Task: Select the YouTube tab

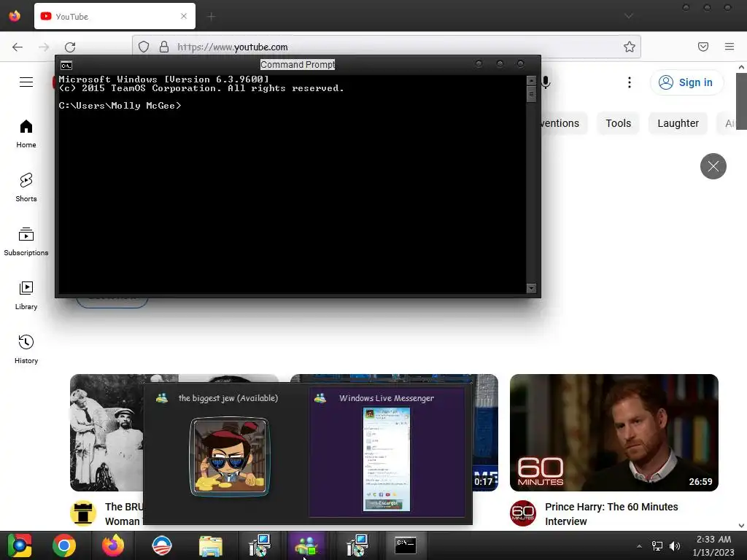Action: point(115,16)
